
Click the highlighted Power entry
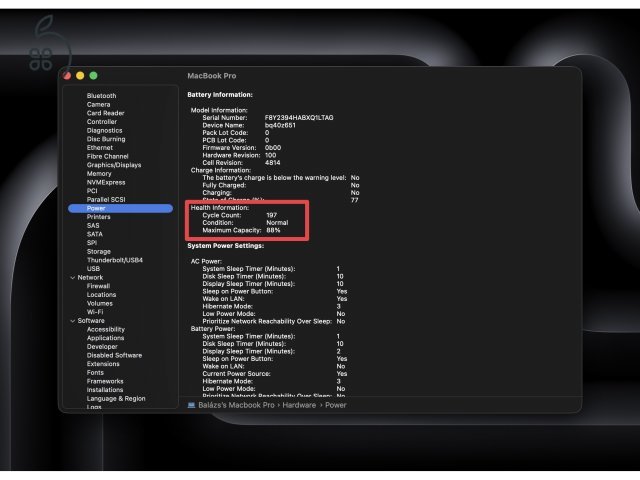[120, 208]
